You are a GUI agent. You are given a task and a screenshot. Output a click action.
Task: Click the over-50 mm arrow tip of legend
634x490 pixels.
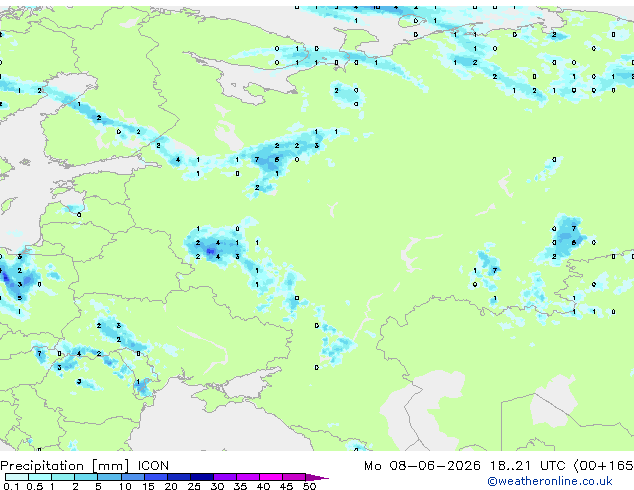317,477
